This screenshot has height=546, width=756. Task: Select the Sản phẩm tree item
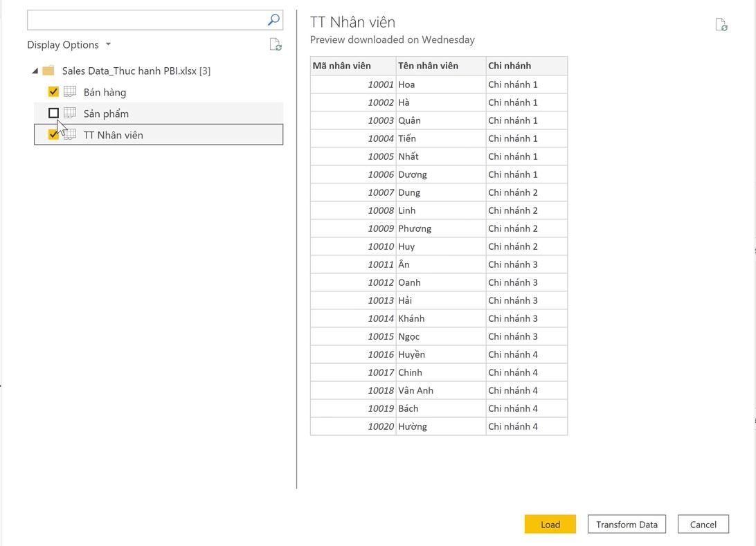tap(105, 113)
